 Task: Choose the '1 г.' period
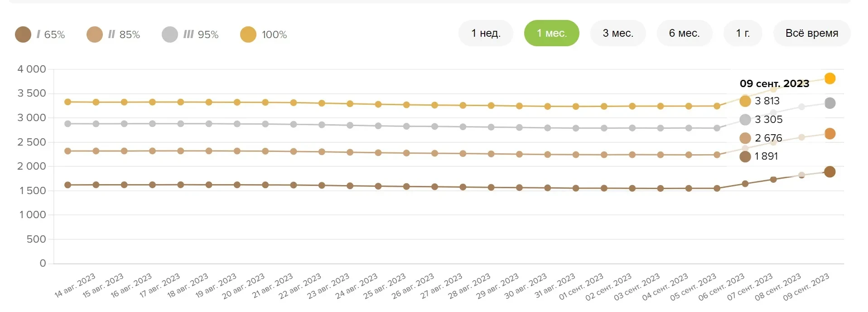tap(743, 33)
